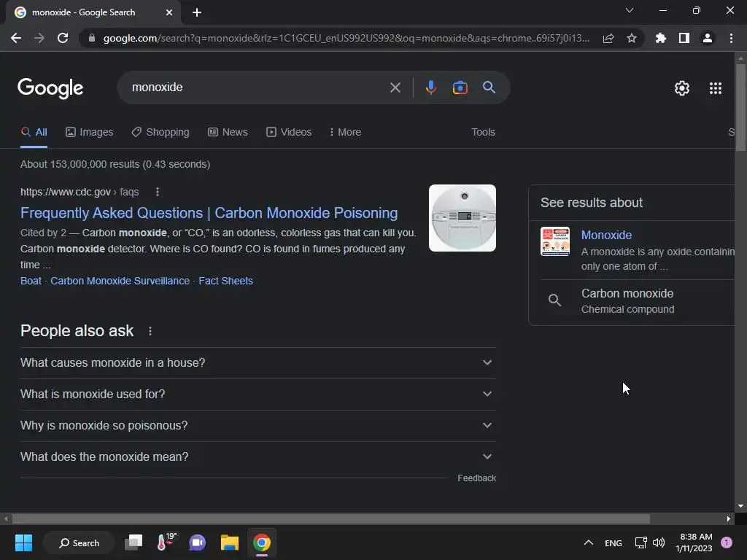Screen dimensions: 747x560
Task: Clear the search box with X
Action: click(395, 87)
